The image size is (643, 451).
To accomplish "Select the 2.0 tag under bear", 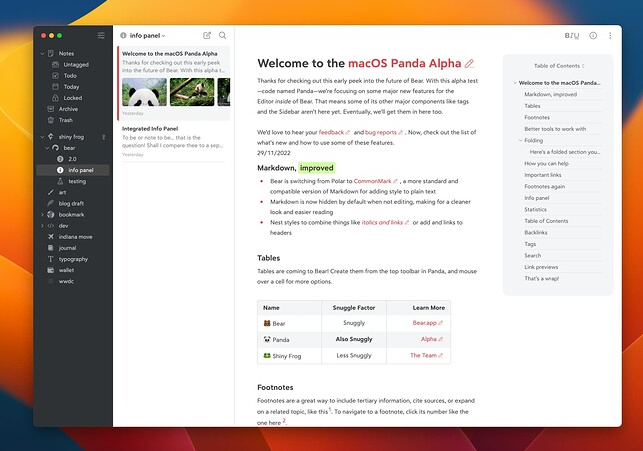I will click(x=72, y=159).
